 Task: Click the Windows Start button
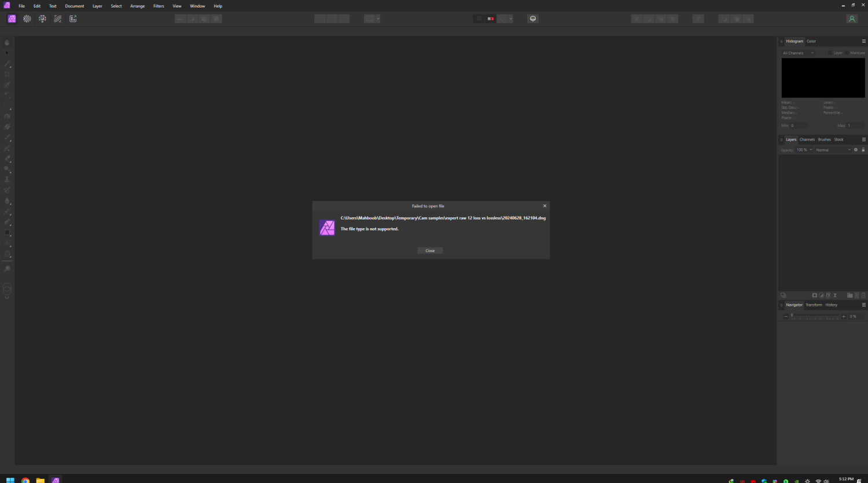[10, 480]
